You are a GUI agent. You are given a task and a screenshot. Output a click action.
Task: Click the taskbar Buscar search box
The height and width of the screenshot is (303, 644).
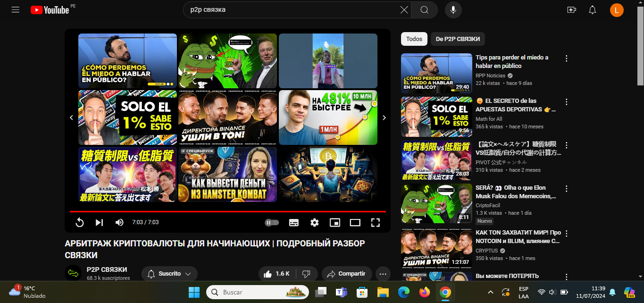[258, 292]
